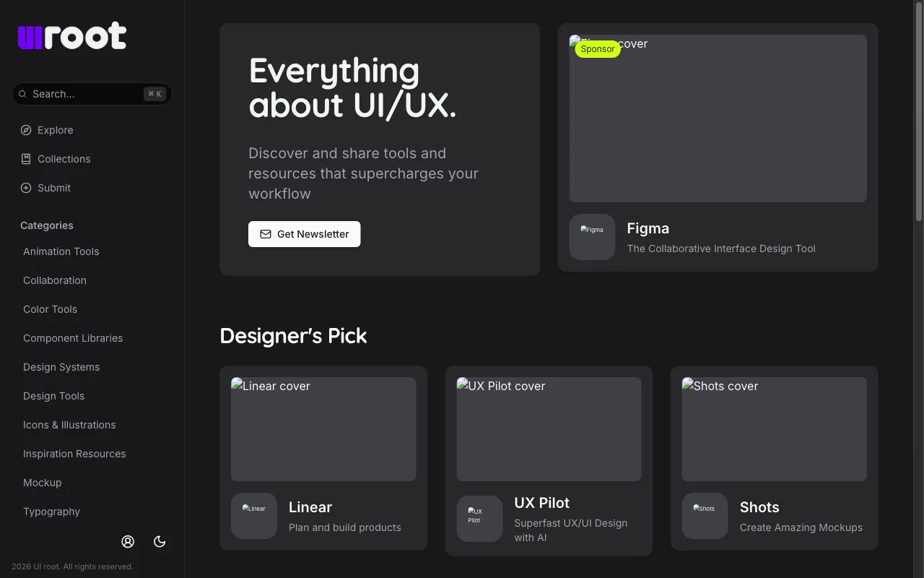The height and width of the screenshot is (578, 924).
Task: Open Mockup category
Action: point(43,483)
